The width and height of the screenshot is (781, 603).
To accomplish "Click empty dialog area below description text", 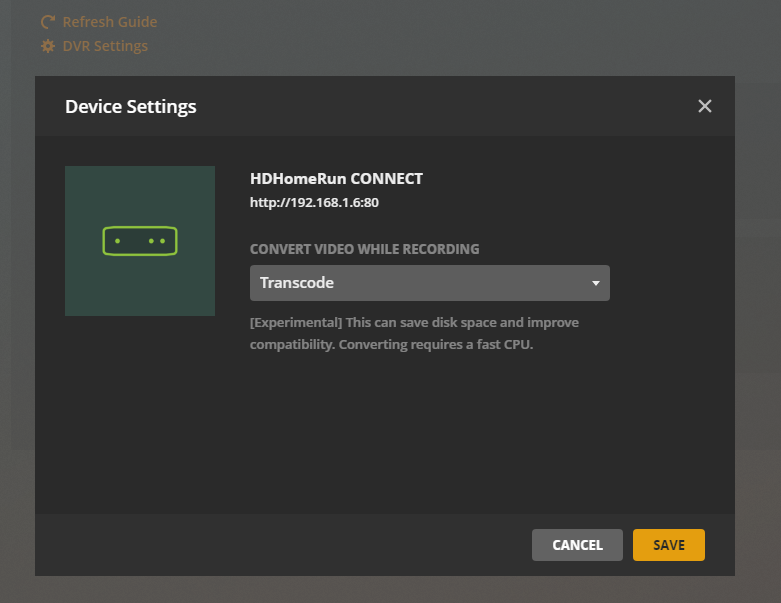I will click(385, 433).
